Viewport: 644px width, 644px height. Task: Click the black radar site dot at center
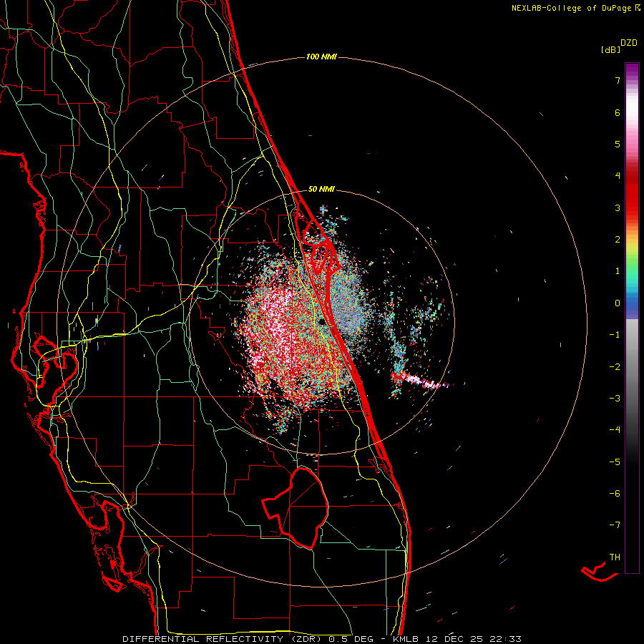[321, 323]
